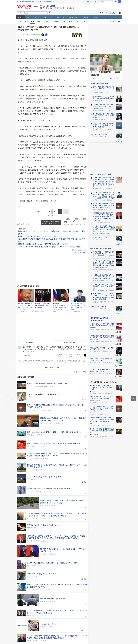Open the スポーツ category
Image resolution: width=138 pixels, height=644 pixels.
pyautogui.click(x=56, y=21)
